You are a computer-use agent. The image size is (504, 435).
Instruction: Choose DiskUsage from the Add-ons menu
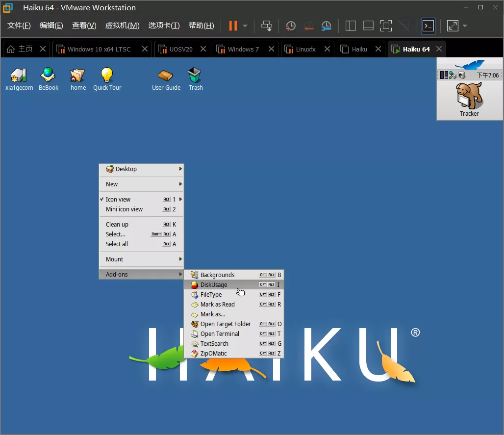[214, 285]
